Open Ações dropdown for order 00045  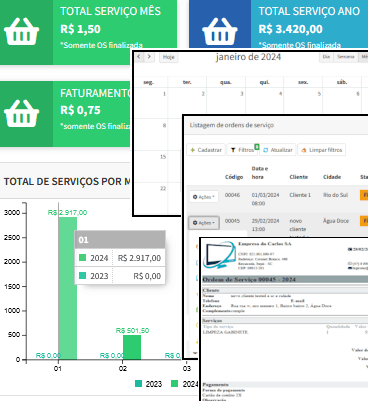(x=204, y=223)
